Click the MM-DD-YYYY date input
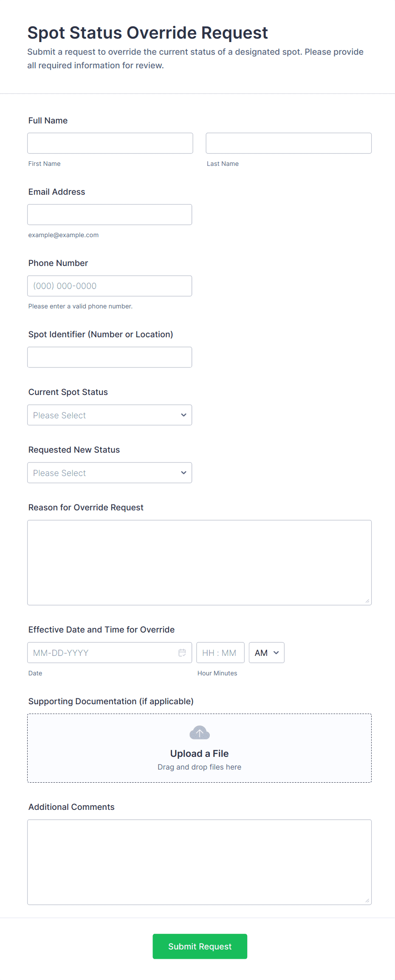Image resolution: width=395 pixels, height=980 pixels. (102, 653)
